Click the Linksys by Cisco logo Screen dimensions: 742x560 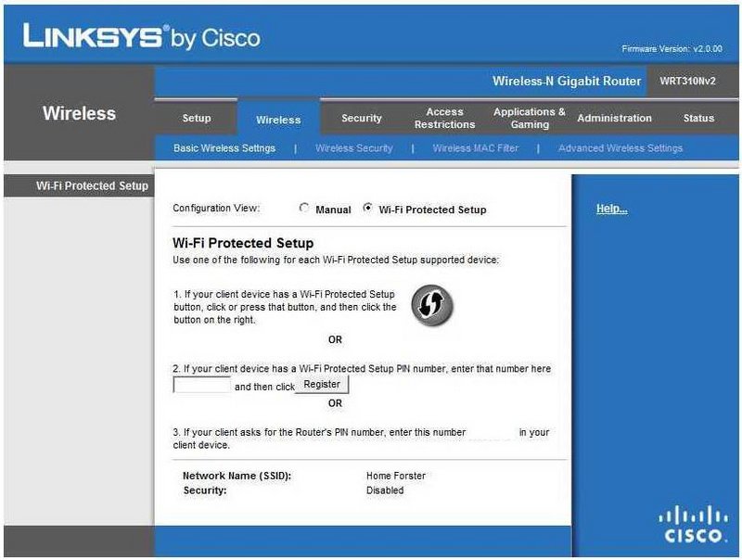[x=142, y=36]
